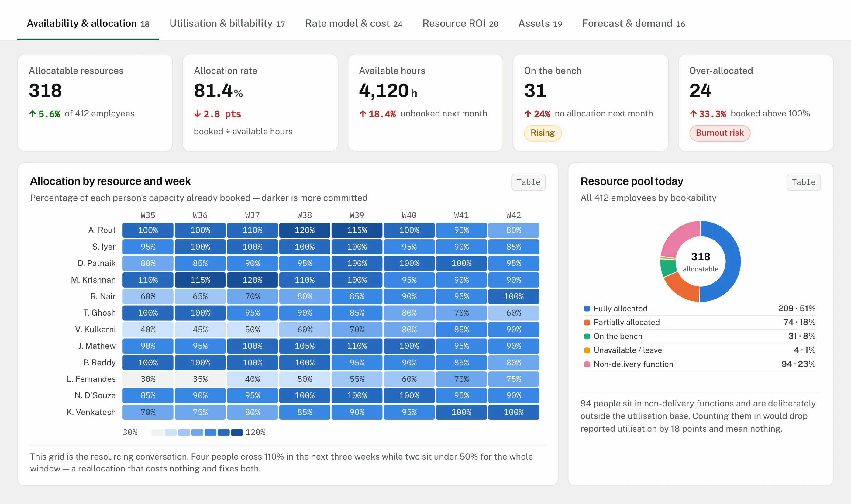This screenshot has width=851, height=504.
Task: Click the Available hours 4,120 h value
Action: click(x=388, y=91)
